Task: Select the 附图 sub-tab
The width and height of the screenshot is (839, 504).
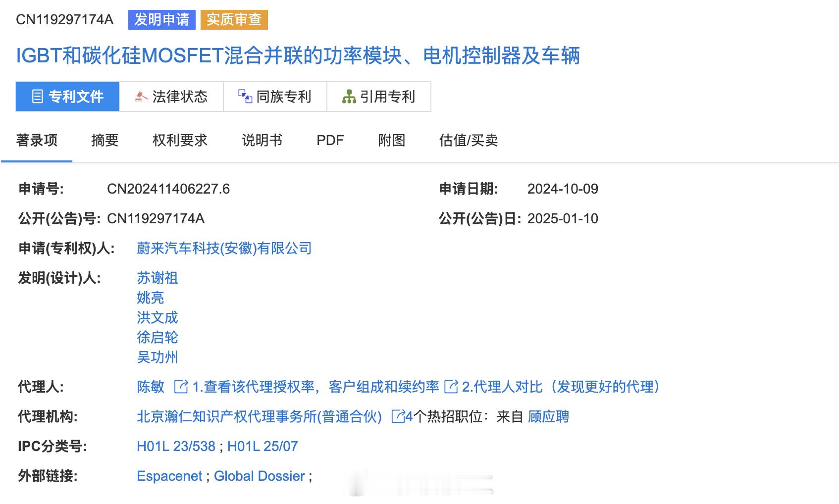Action: click(391, 140)
